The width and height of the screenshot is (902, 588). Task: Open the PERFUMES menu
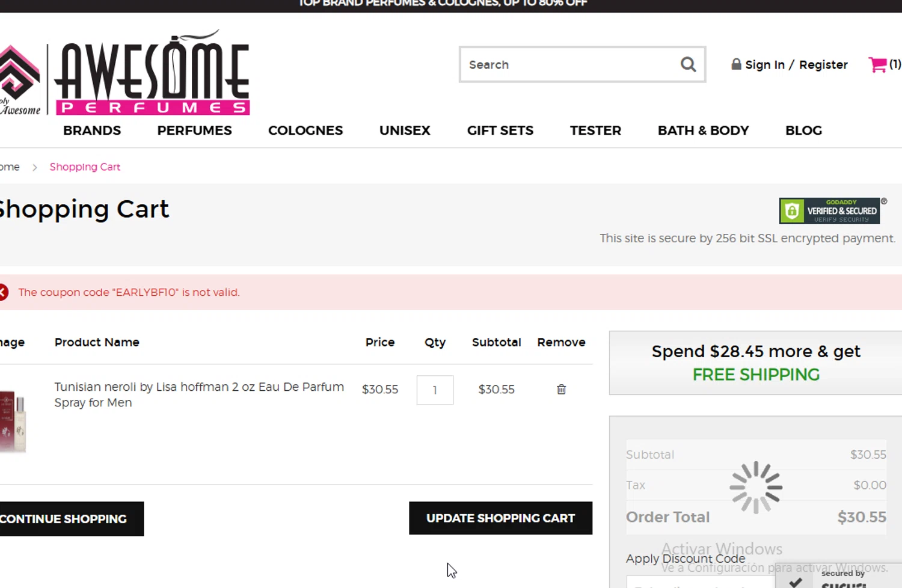(194, 130)
